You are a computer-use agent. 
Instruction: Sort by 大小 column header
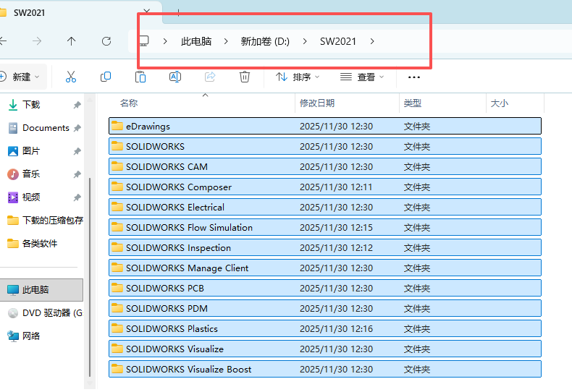click(x=500, y=103)
